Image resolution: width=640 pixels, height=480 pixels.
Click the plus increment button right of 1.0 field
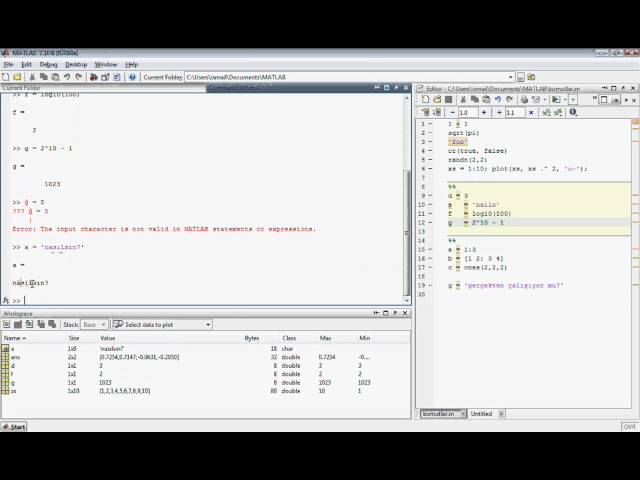(484, 112)
